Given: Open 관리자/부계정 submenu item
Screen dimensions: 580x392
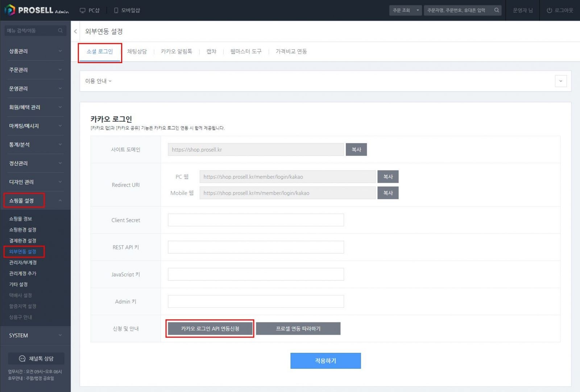Looking at the screenshot, I should [x=22, y=262].
